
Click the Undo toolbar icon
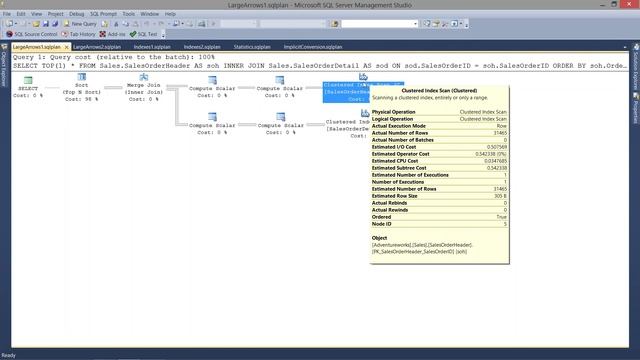pos(147,24)
